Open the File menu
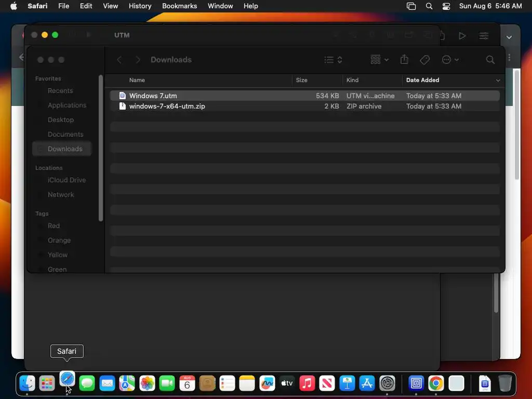 [x=63, y=6]
